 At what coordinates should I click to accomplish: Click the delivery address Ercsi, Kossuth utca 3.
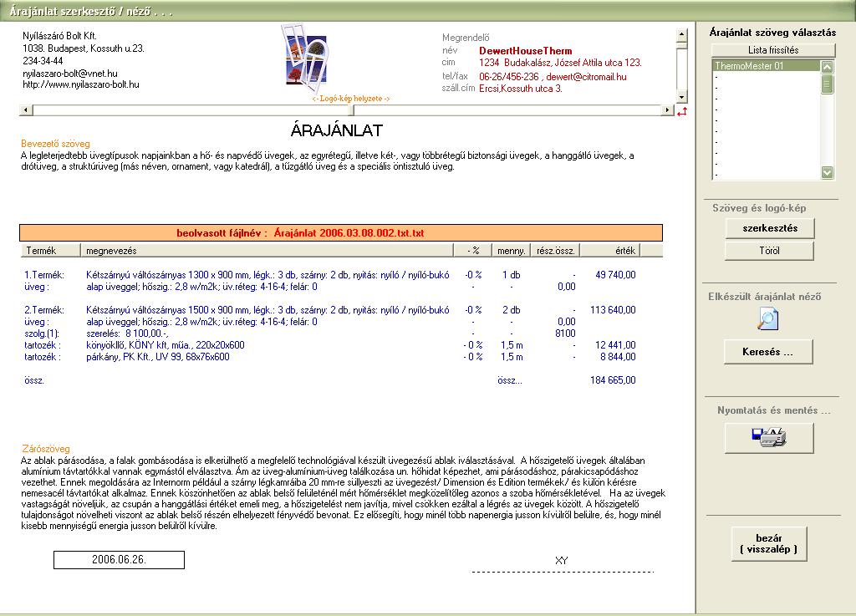pyautogui.click(x=520, y=89)
